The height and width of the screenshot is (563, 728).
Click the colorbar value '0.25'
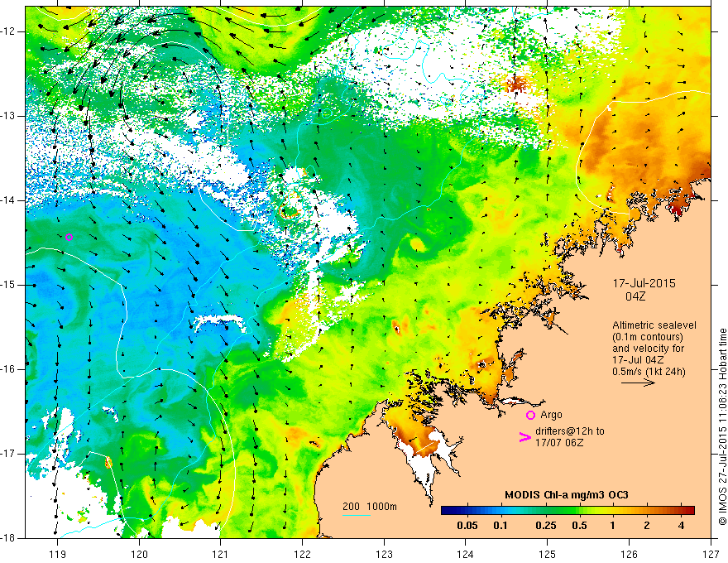[x=546, y=526]
